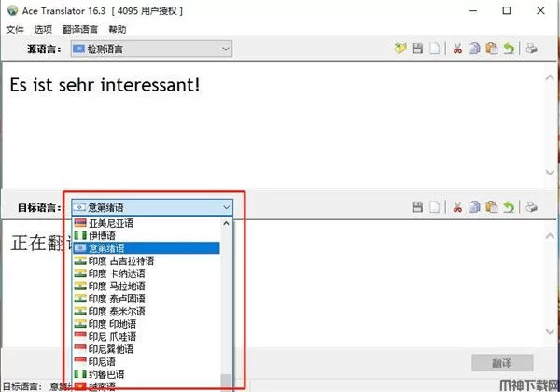Select 伊博语 from the language list

point(147,235)
